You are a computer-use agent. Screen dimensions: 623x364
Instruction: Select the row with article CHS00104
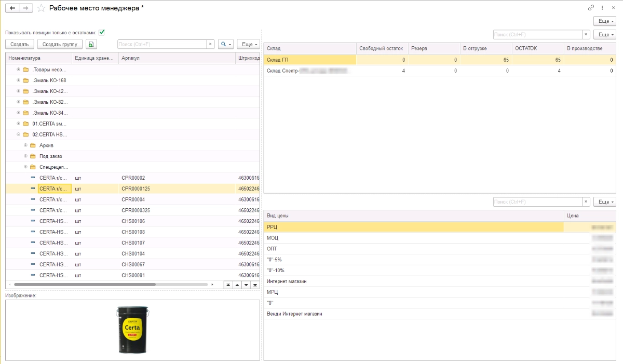tap(132, 253)
